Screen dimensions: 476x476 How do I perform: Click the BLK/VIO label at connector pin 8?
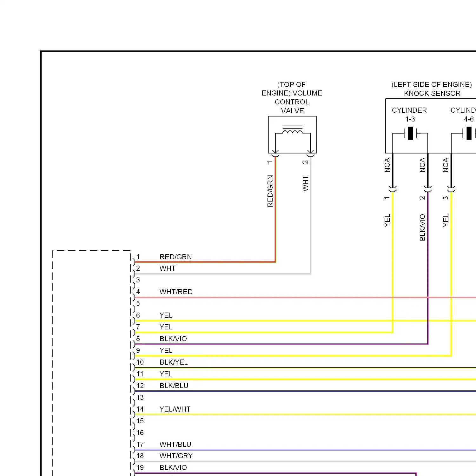click(x=173, y=339)
